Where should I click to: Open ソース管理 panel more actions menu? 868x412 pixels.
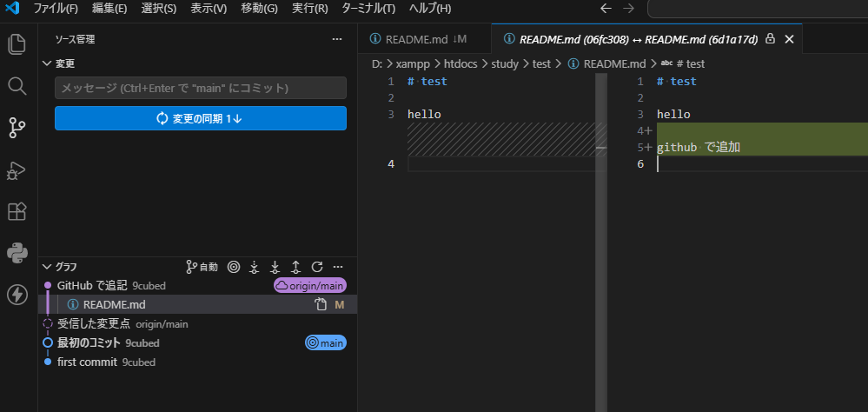click(x=337, y=39)
